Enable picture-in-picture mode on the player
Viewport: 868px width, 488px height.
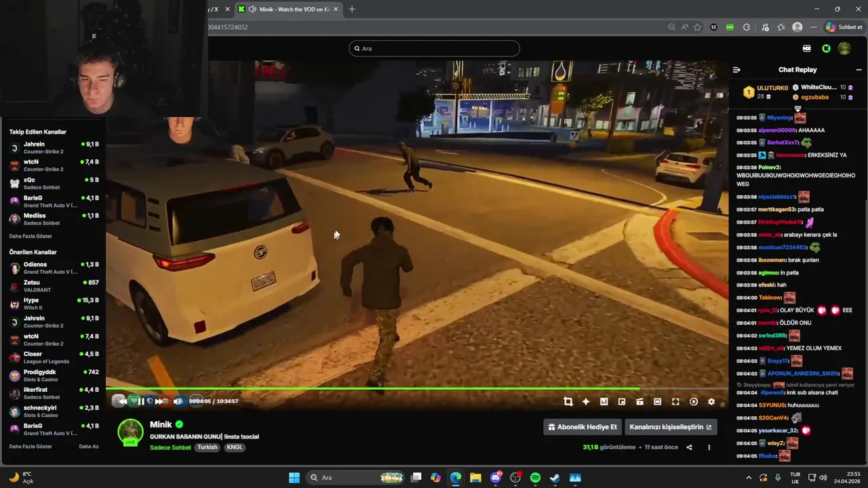[x=622, y=402]
